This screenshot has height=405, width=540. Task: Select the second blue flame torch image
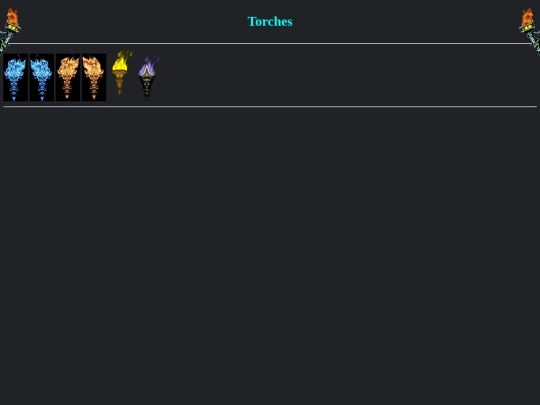coord(42,77)
